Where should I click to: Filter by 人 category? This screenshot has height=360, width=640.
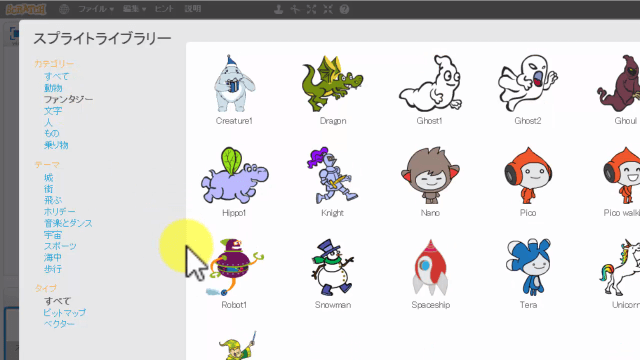pyautogui.click(x=48, y=122)
